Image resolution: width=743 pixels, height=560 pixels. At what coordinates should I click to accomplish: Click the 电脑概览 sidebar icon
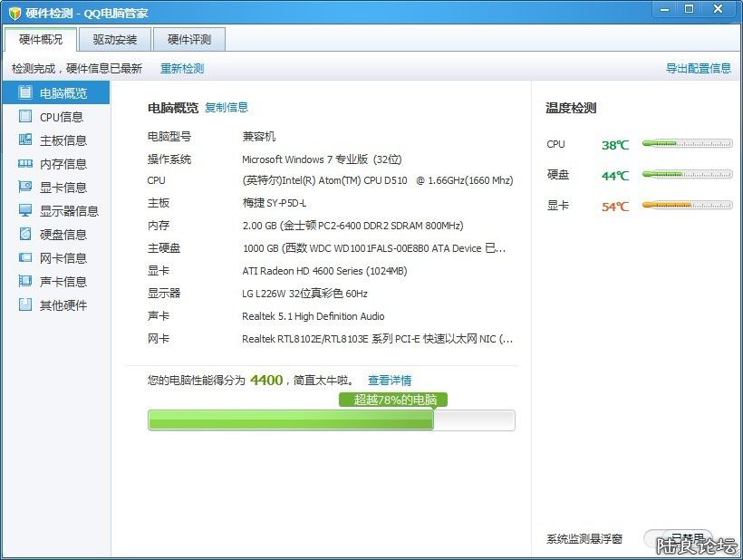click(24, 92)
